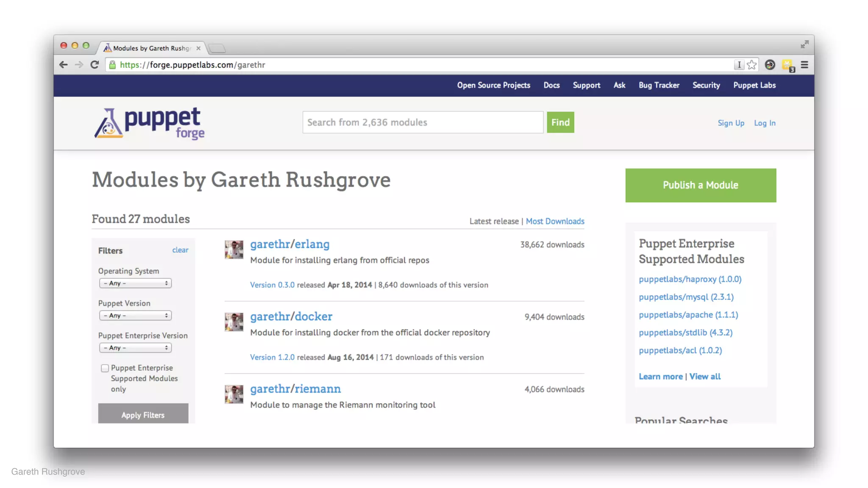
Task: Clear the filters with the clear link
Action: (180, 250)
